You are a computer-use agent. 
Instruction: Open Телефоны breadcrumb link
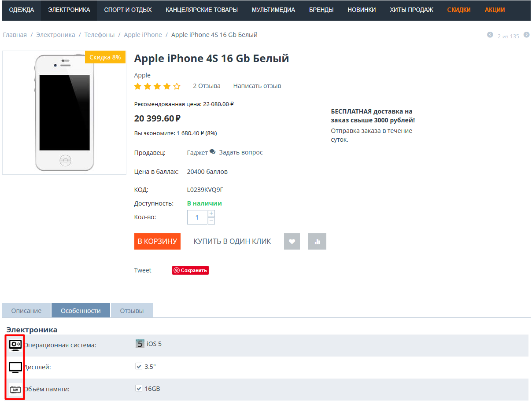click(100, 35)
